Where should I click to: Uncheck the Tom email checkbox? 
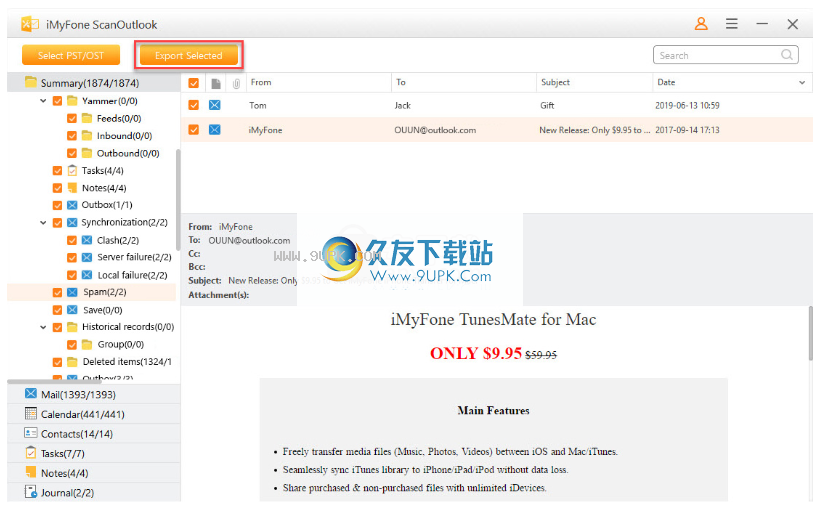click(194, 105)
